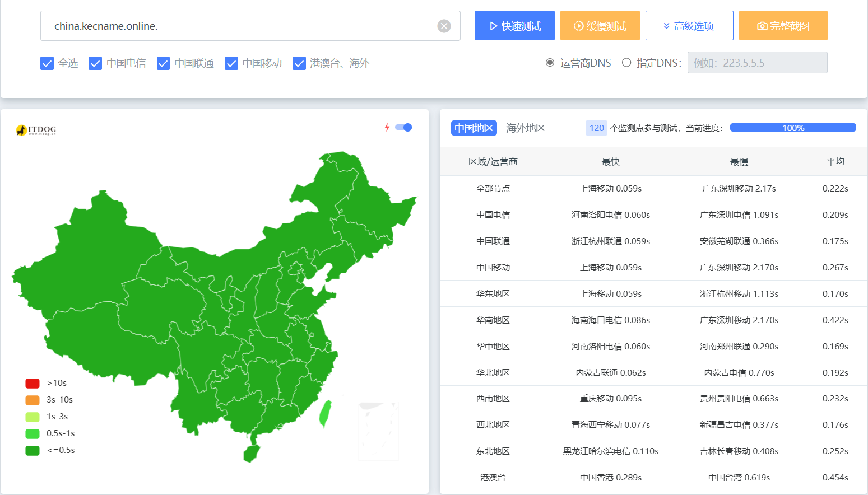Select the 运营商DNS radio button
Viewport: 868px width, 495px height.
[550, 63]
